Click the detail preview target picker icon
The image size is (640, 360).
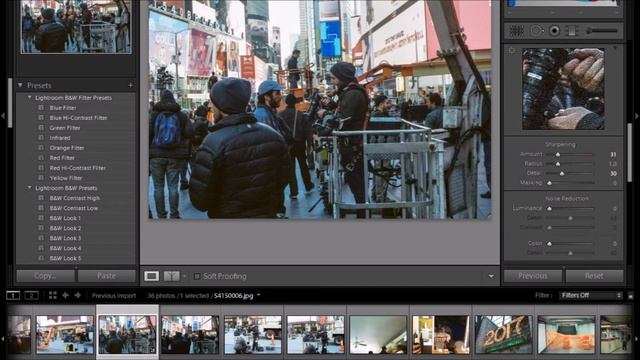tap(512, 51)
